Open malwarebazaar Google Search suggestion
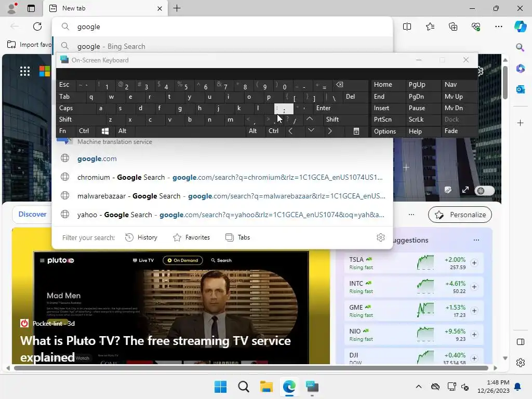 [222, 196]
